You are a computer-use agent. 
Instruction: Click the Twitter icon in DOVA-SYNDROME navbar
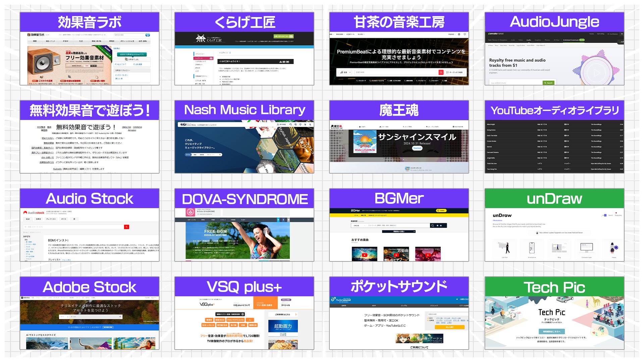click(x=278, y=220)
